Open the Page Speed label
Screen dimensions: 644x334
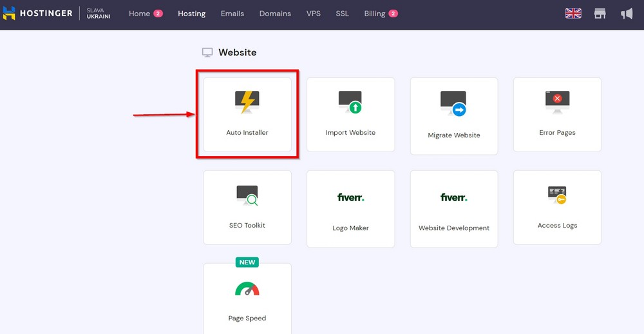click(x=247, y=318)
